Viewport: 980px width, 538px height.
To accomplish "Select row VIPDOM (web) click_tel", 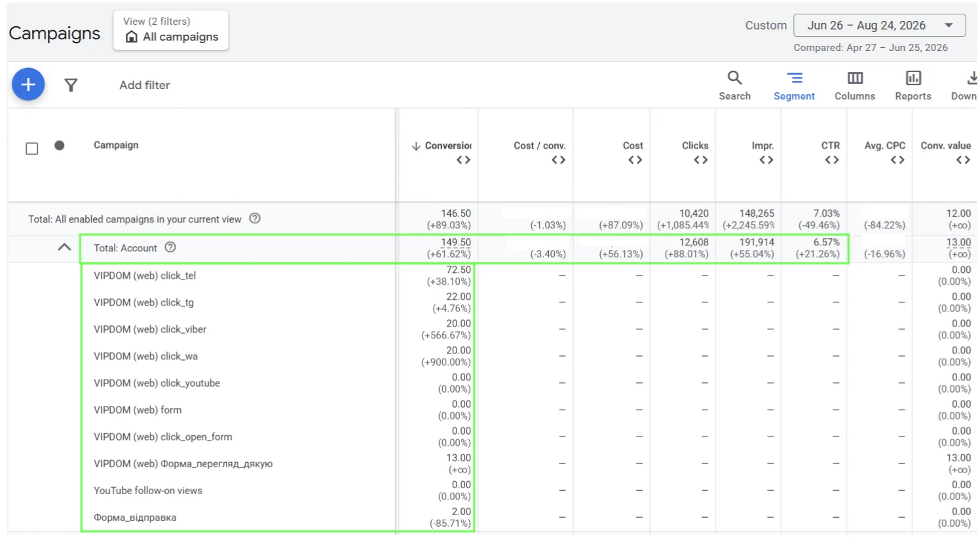I will (x=145, y=276).
